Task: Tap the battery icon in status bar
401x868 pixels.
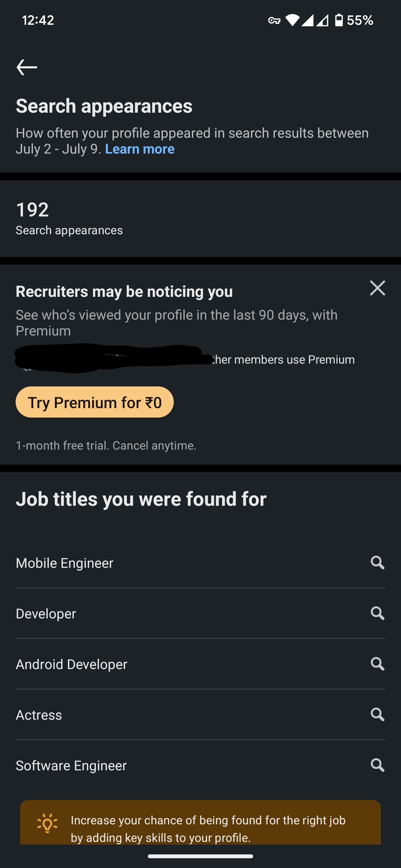Action: pyautogui.click(x=339, y=20)
